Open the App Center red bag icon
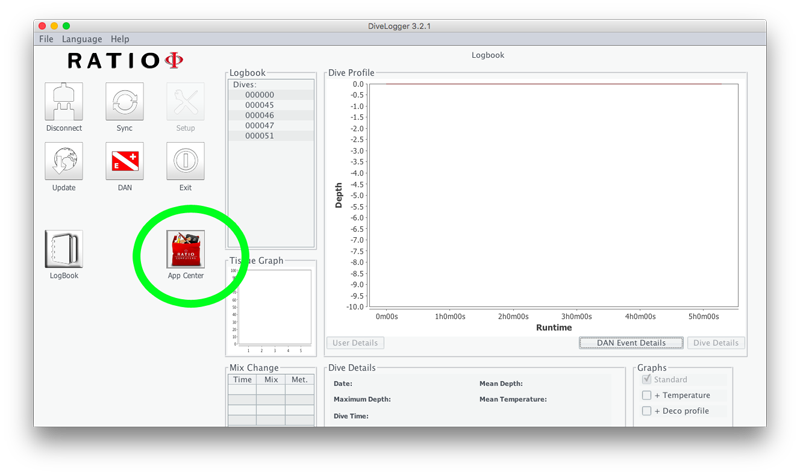Viewport: 800px width, 475px height. click(185, 249)
